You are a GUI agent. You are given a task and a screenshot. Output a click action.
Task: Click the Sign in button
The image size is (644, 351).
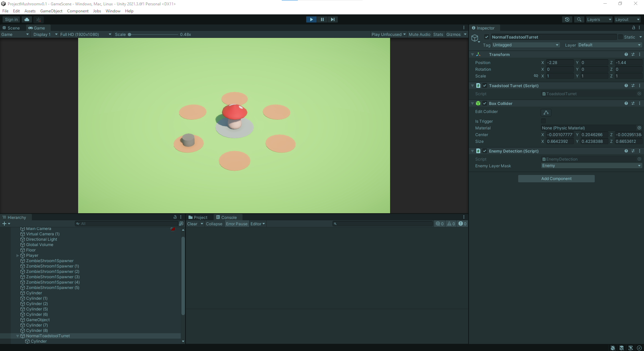click(x=10, y=19)
